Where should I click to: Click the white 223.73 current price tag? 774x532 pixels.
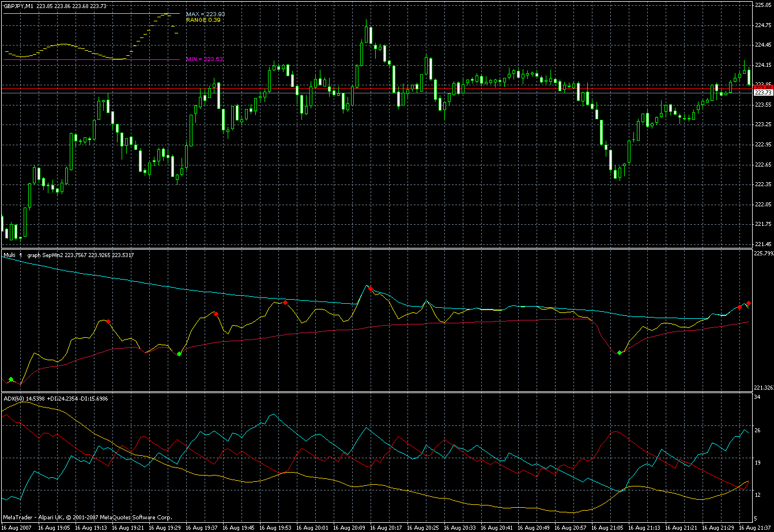[763, 93]
